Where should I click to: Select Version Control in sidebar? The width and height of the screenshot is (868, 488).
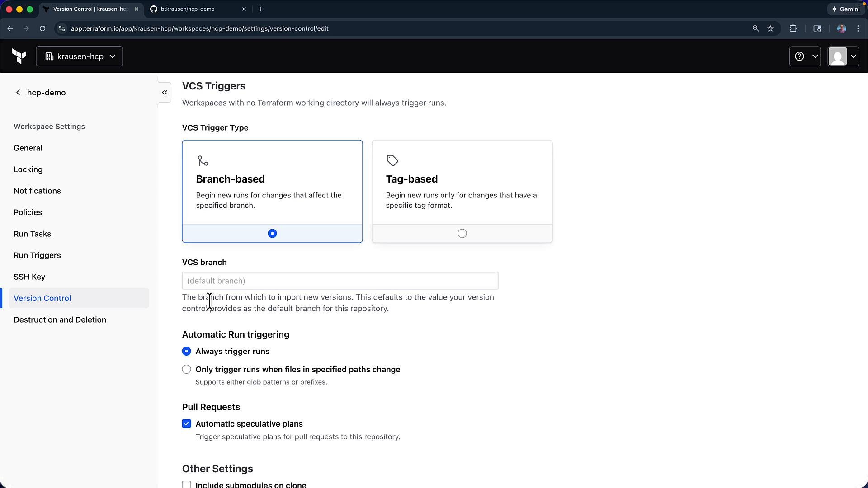point(79,298)
